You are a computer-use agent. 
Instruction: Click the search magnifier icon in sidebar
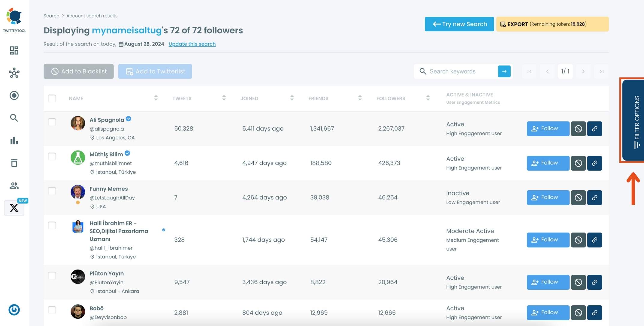pos(14,118)
